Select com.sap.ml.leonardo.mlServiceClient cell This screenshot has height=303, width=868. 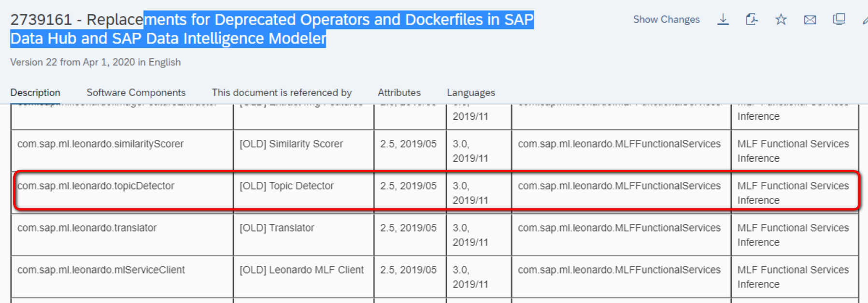click(x=122, y=276)
